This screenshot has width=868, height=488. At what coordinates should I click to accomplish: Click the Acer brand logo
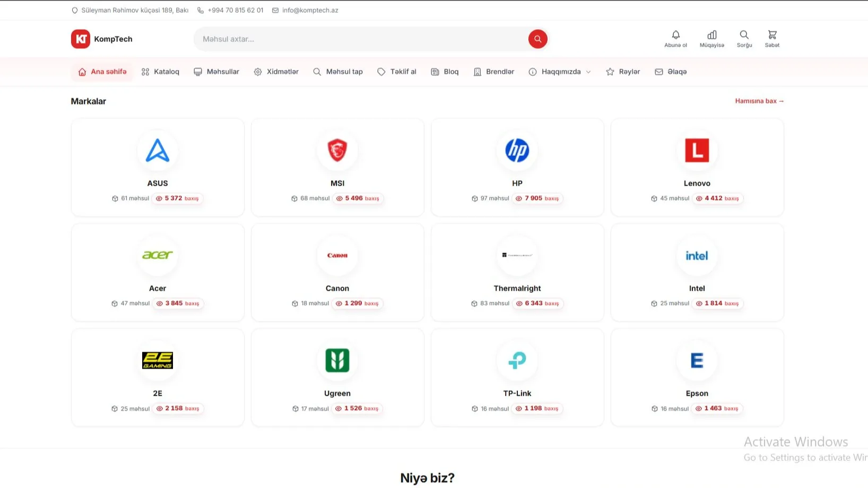click(158, 255)
